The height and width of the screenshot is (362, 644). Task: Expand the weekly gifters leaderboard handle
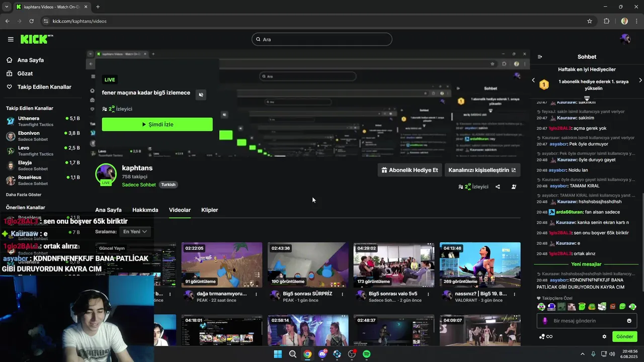tap(587, 99)
